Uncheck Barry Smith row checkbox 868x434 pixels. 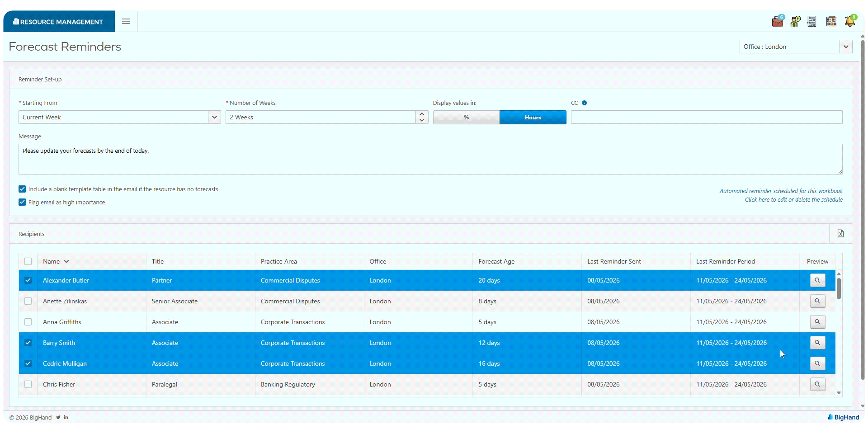[x=28, y=343]
